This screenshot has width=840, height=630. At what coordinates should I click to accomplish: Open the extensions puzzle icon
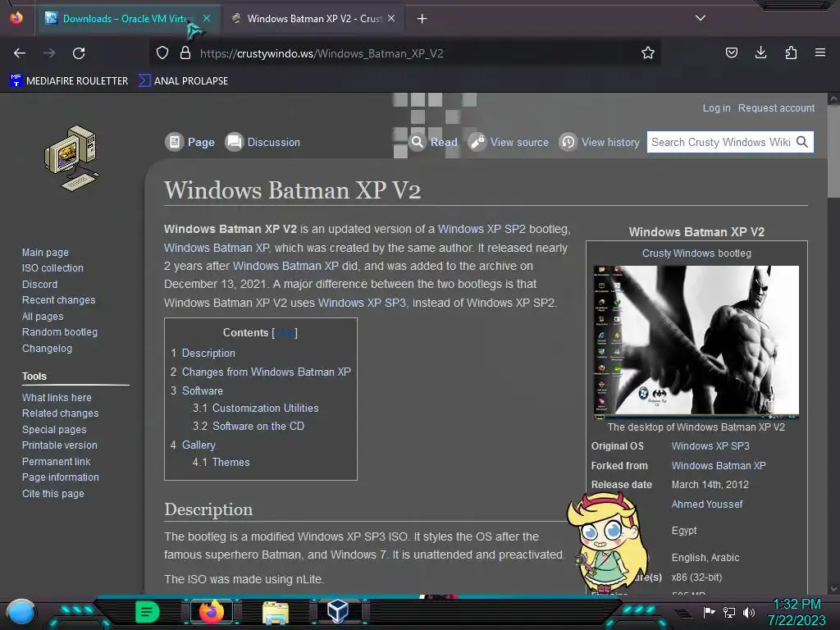[x=791, y=52]
